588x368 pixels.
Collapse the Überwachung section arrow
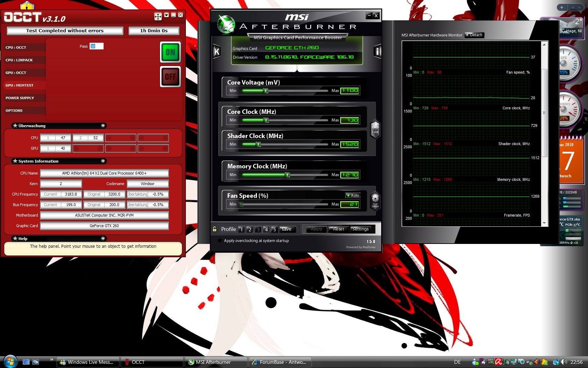click(103, 125)
